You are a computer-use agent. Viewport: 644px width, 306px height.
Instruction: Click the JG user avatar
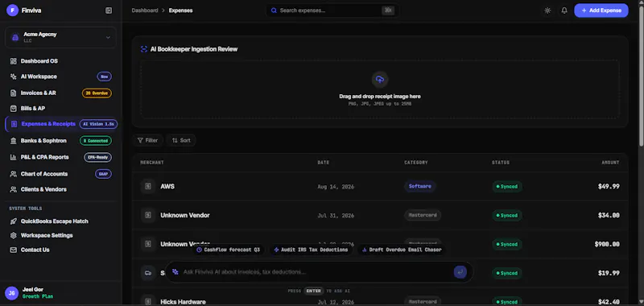click(12, 293)
